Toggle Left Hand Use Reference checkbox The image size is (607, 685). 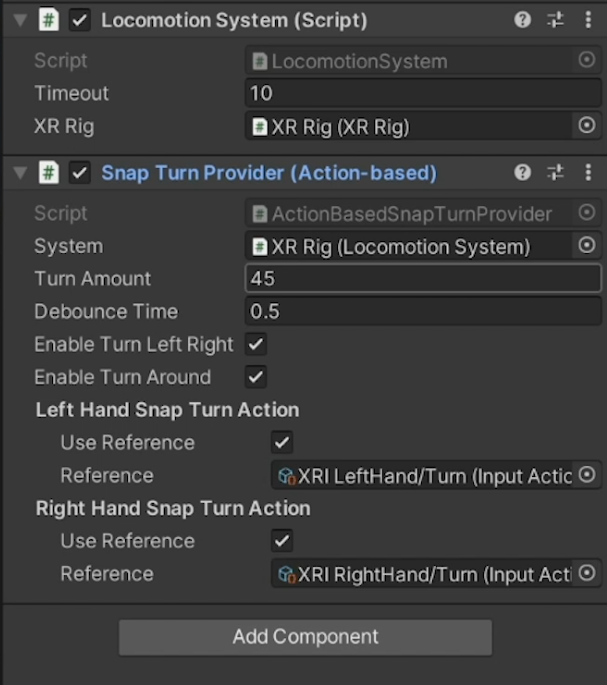pos(282,442)
